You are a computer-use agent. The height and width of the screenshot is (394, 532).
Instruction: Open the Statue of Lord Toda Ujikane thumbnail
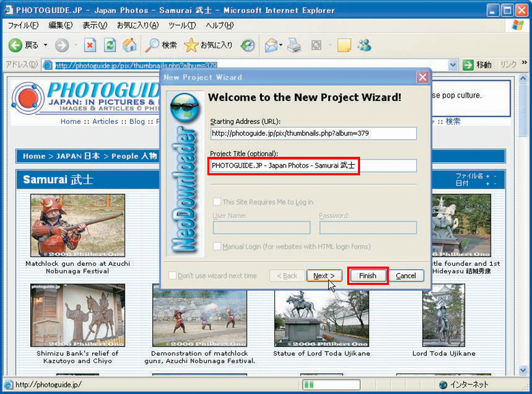[322, 318]
